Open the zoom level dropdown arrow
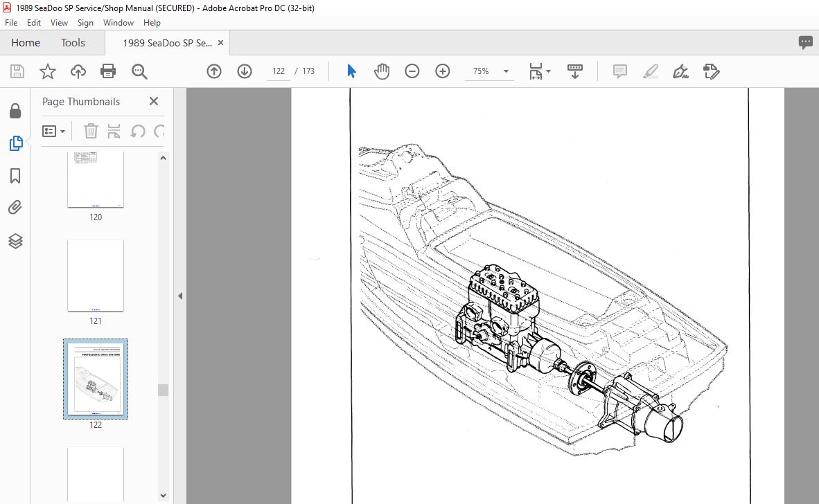 (x=506, y=71)
